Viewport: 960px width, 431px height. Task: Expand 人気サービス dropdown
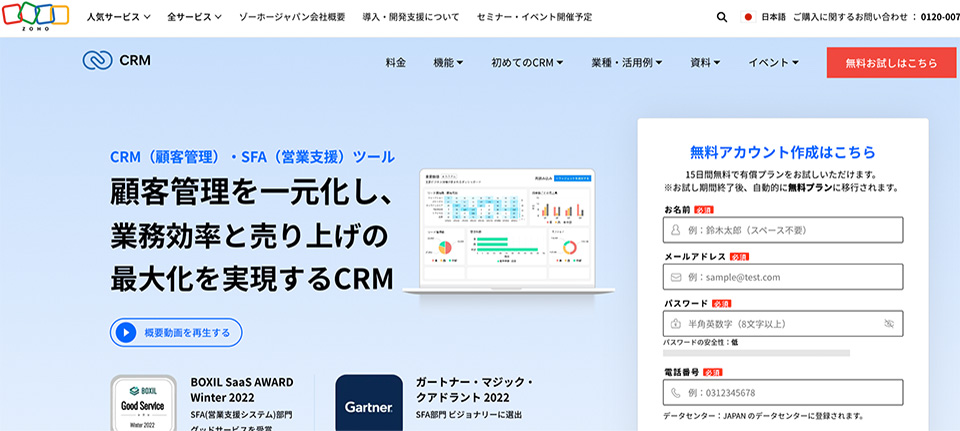pyautogui.click(x=119, y=17)
